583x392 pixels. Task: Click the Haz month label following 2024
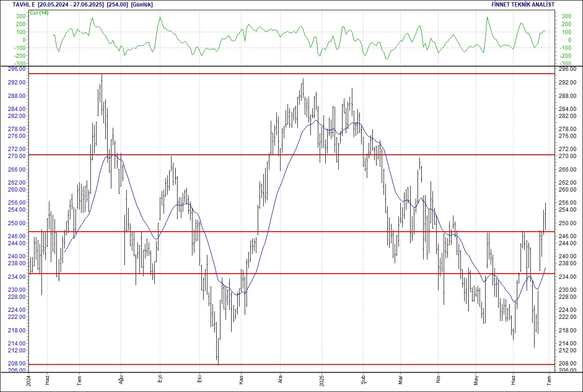tap(47, 380)
